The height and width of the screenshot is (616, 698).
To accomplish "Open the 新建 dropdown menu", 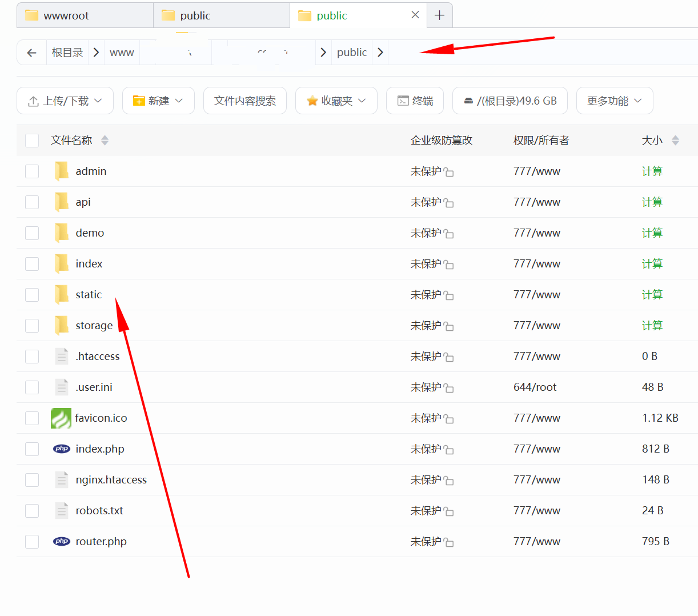I will click(158, 101).
